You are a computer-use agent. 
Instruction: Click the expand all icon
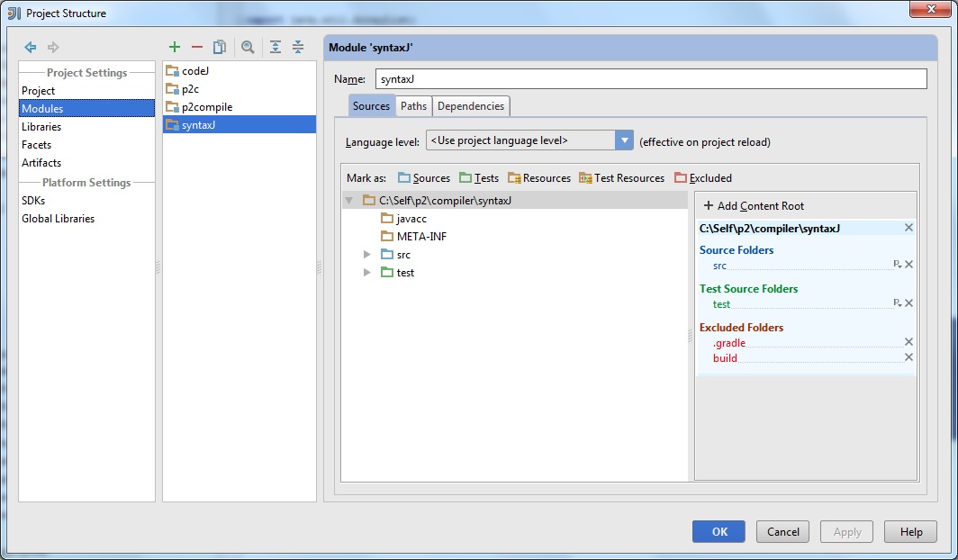coord(276,47)
